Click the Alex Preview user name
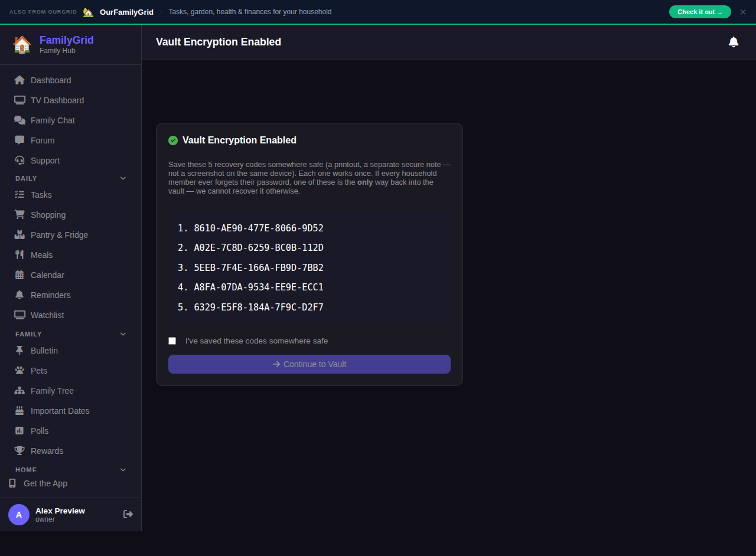 pos(60,511)
